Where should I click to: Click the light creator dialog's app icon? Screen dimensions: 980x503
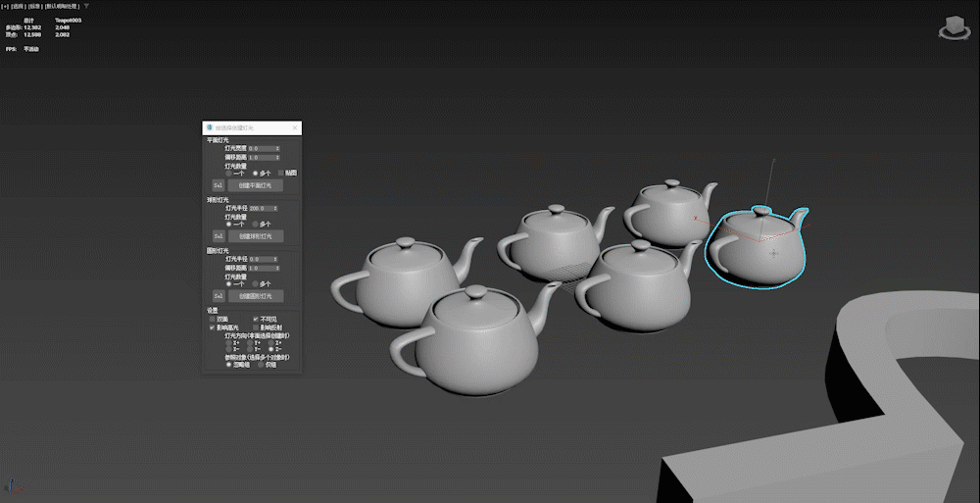pos(210,127)
